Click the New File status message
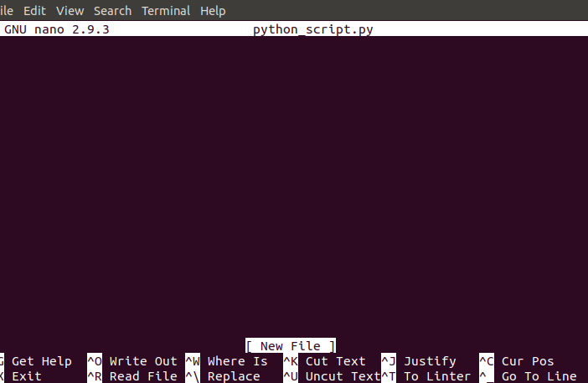Screen dimensions: 588x383 tap(291, 345)
